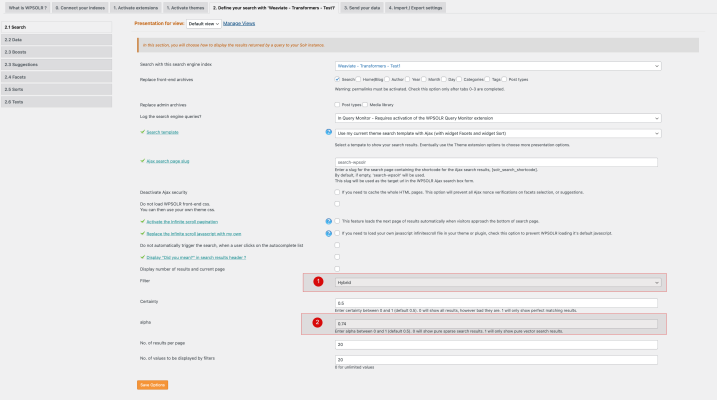717x400 pixels.
Task: Open 2.3 Boosts sidebar section
Action: 56,52
